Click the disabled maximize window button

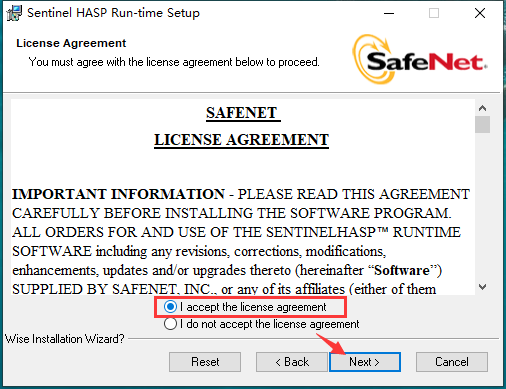(434, 13)
